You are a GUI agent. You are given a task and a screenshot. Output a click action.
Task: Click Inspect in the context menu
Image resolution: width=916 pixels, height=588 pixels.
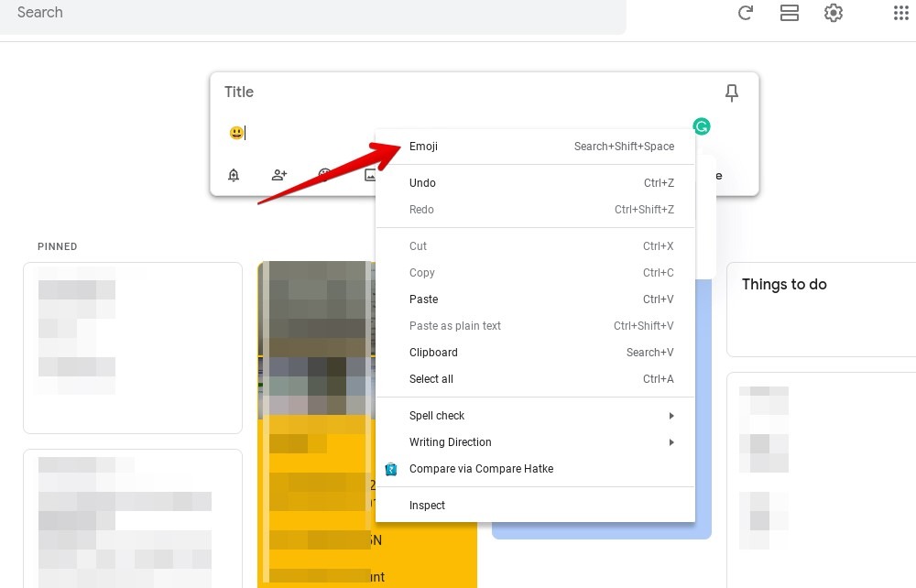coord(427,505)
